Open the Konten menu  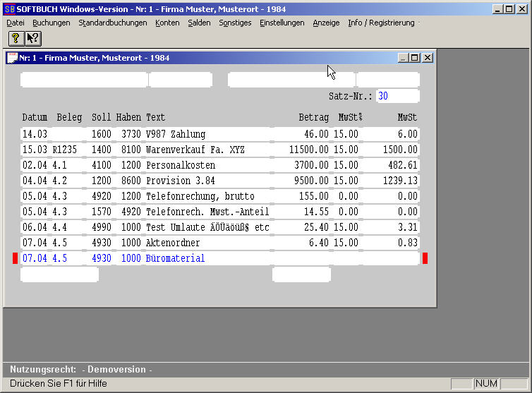click(167, 23)
